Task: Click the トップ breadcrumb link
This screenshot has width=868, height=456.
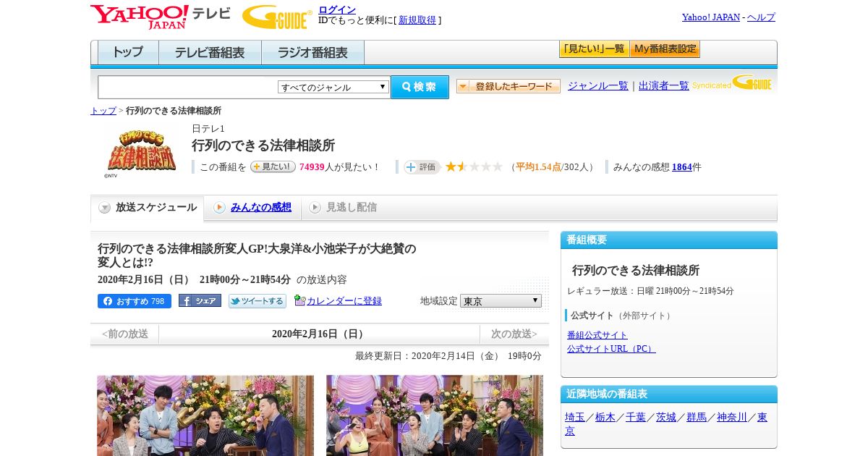Action: (103, 111)
